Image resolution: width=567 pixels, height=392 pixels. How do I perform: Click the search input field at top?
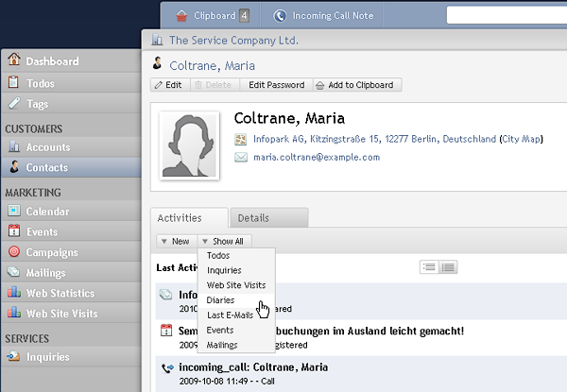click(507, 15)
